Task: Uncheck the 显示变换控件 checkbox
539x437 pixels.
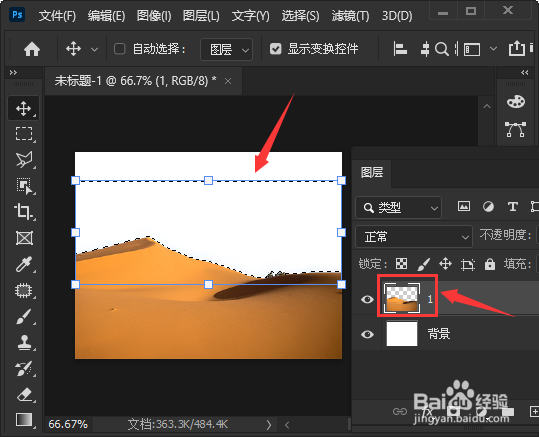Action: [x=275, y=49]
